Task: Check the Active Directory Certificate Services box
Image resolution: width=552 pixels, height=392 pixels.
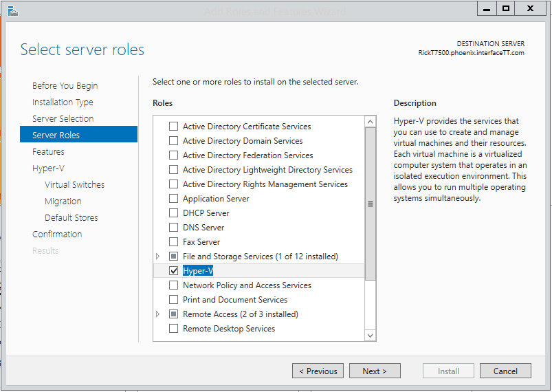Action: [173, 127]
